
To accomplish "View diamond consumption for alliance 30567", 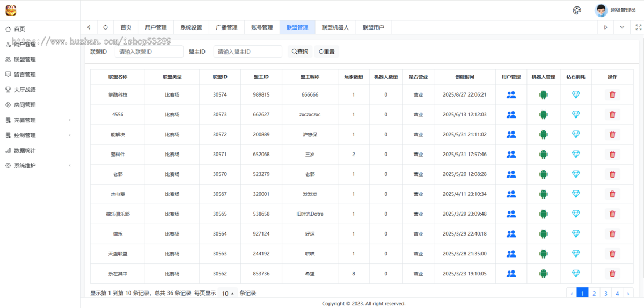I will [x=576, y=194].
